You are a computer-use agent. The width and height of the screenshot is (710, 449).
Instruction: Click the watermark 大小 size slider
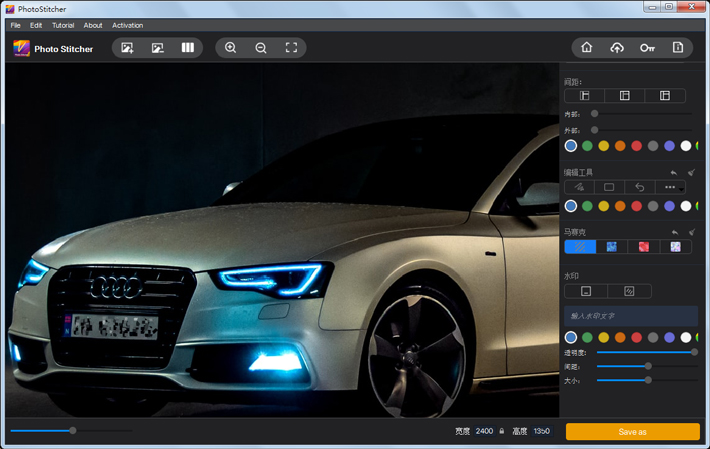coord(647,380)
